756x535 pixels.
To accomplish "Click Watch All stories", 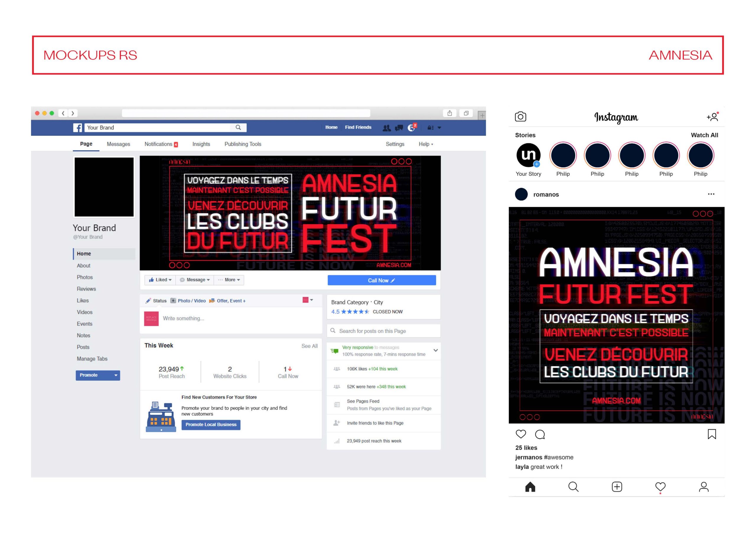I will tap(704, 135).
